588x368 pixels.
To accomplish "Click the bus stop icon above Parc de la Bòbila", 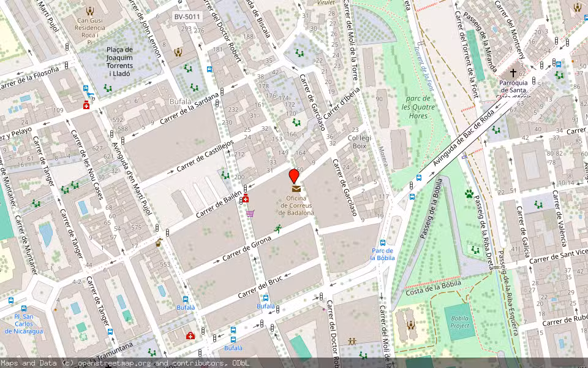I will tap(382, 243).
